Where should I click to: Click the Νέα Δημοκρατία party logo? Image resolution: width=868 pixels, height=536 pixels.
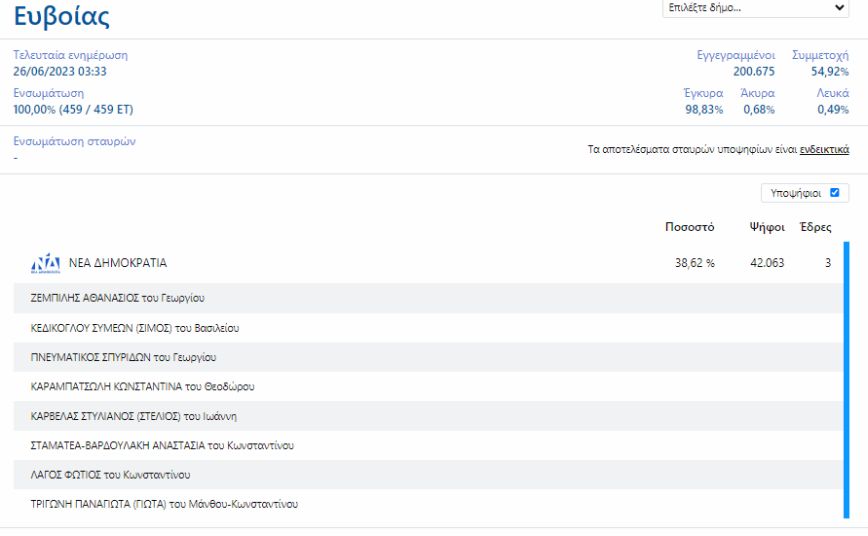click(46, 264)
